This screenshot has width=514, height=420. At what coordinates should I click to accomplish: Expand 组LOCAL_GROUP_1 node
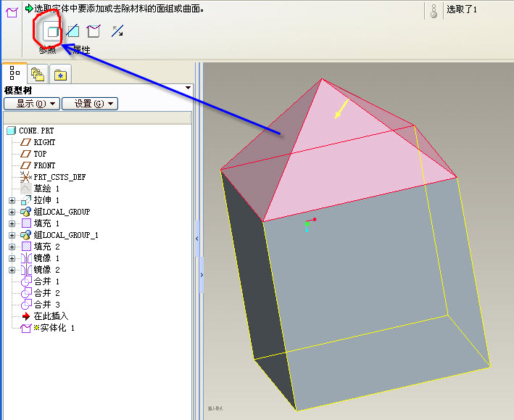point(12,235)
